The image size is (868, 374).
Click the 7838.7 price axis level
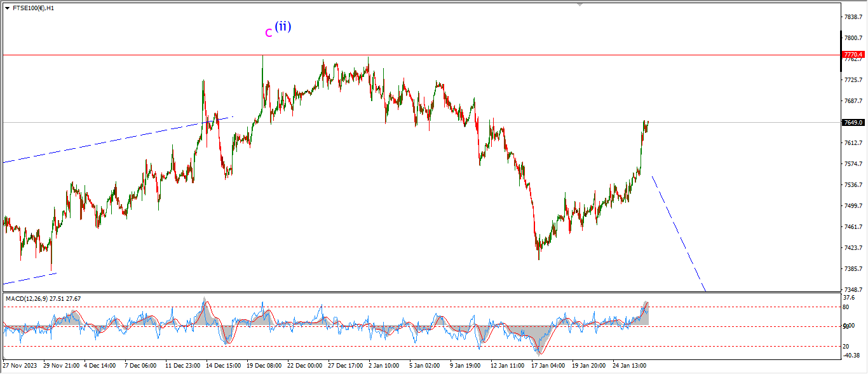tap(853, 17)
